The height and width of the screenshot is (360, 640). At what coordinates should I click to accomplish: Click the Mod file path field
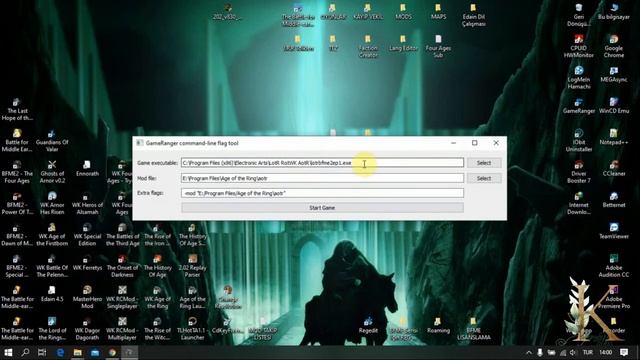(x=322, y=178)
